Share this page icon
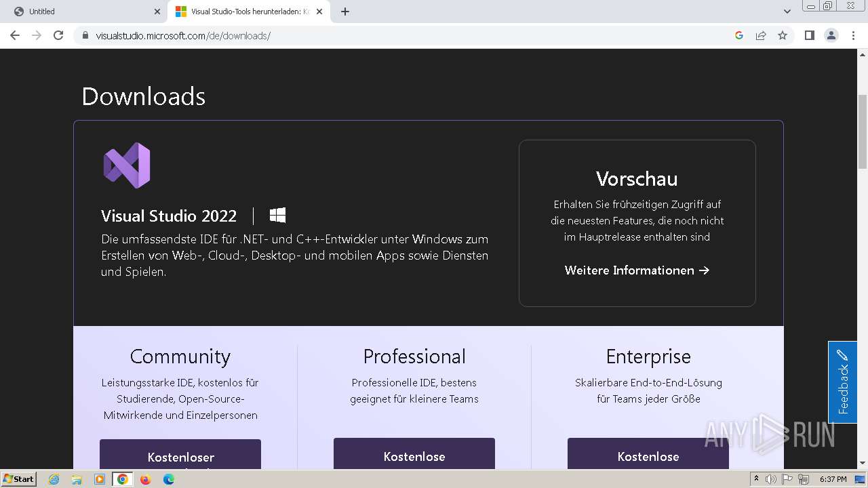Image resolution: width=868 pixels, height=488 pixels. [x=761, y=35]
